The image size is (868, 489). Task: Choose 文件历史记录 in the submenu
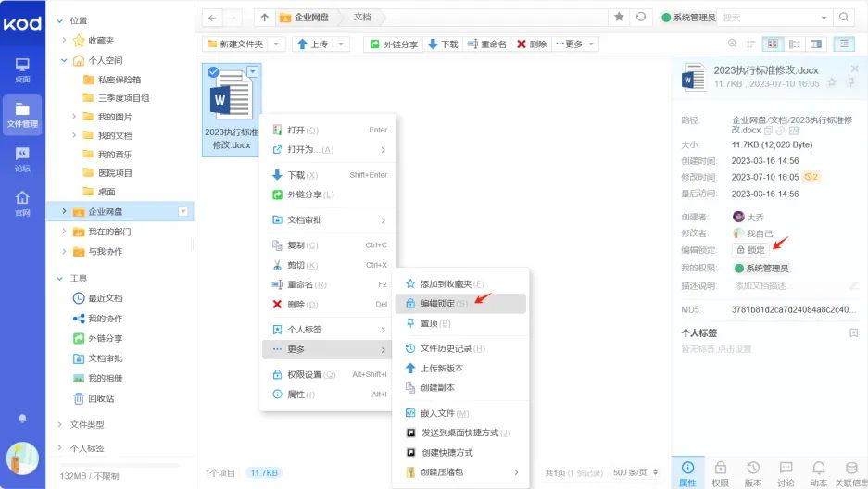click(460, 348)
